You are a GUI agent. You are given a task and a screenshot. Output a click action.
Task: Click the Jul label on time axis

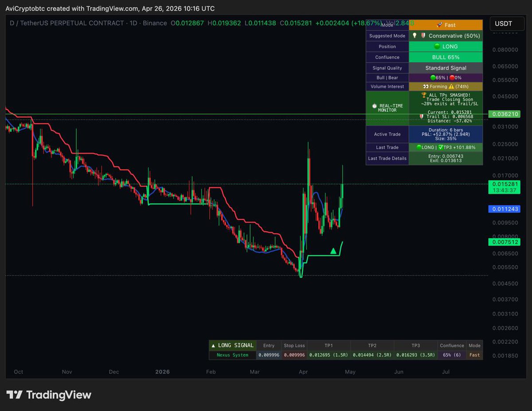pyautogui.click(x=446, y=372)
